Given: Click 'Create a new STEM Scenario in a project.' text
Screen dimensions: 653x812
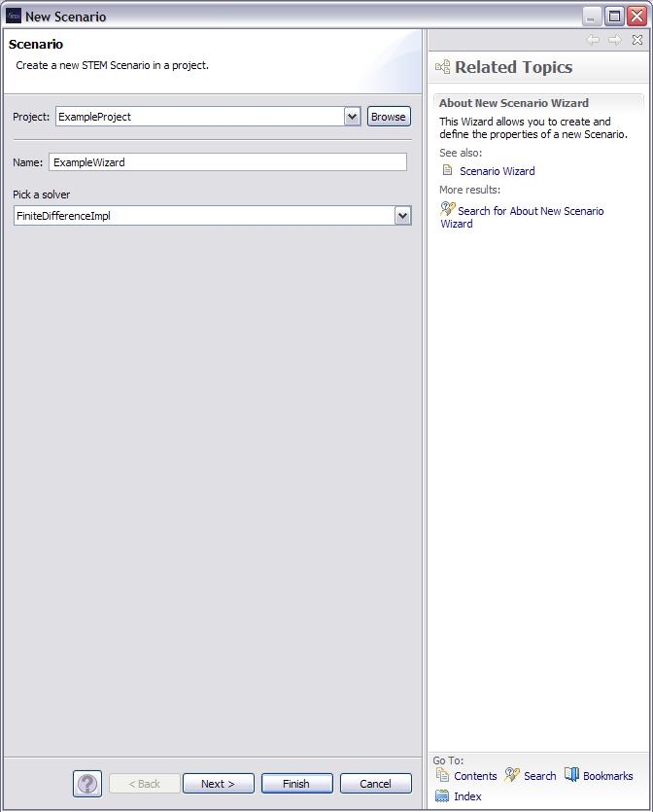Looking at the screenshot, I should point(113,65).
